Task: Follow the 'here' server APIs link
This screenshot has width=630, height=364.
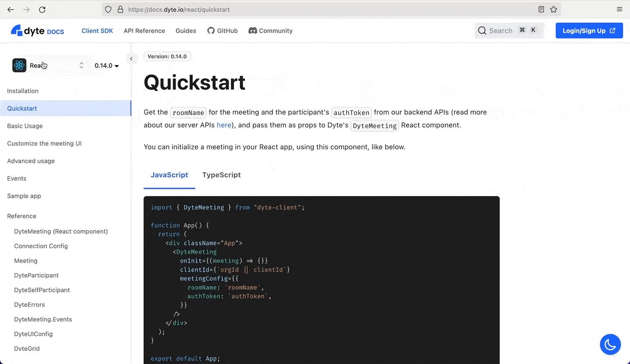Action: click(224, 125)
